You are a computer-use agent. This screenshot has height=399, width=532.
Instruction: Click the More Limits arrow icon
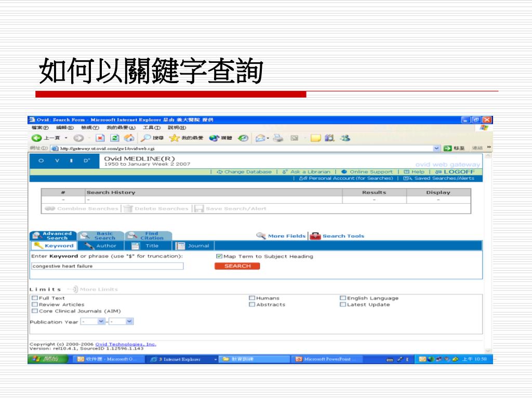(x=74, y=289)
